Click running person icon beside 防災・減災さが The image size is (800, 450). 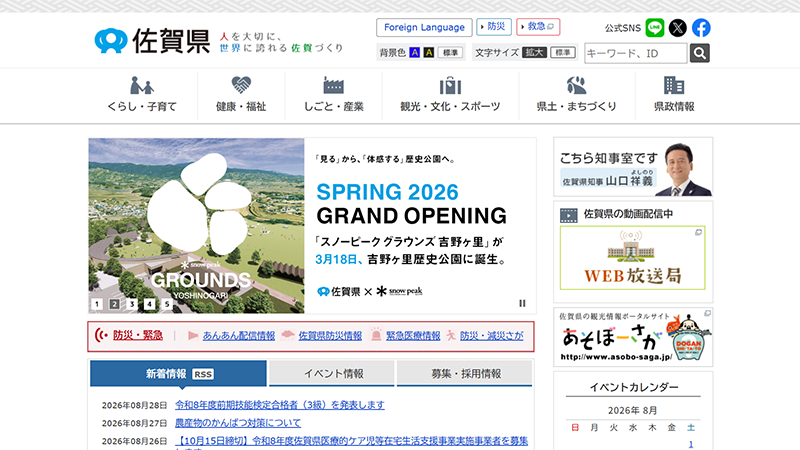[451, 335]
